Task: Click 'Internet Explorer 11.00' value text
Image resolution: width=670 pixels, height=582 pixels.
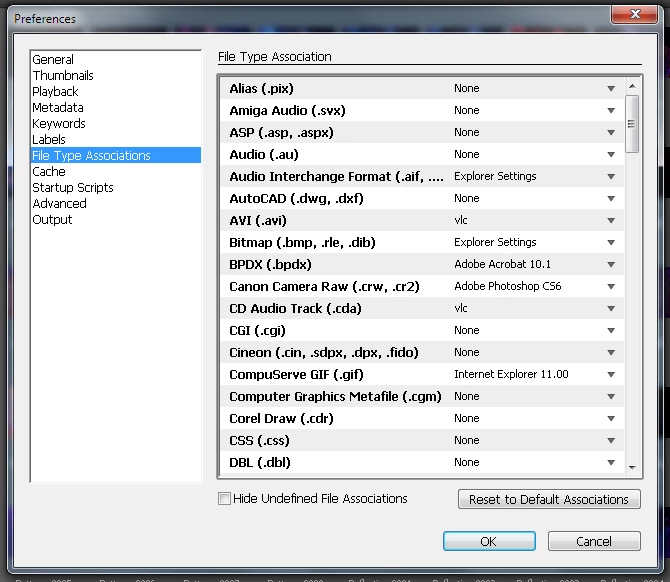Action: [x=511, y=374]
